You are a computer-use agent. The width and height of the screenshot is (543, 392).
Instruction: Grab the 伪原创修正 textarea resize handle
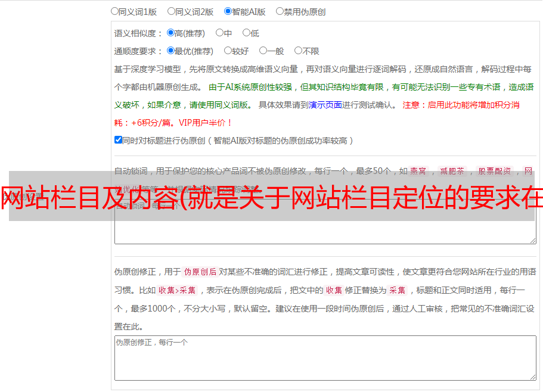coord(533,377)
